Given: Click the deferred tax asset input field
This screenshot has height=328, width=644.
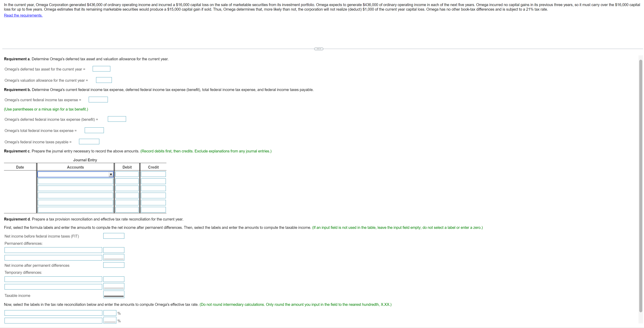Looking at the screenshot, I should point(101,69).
